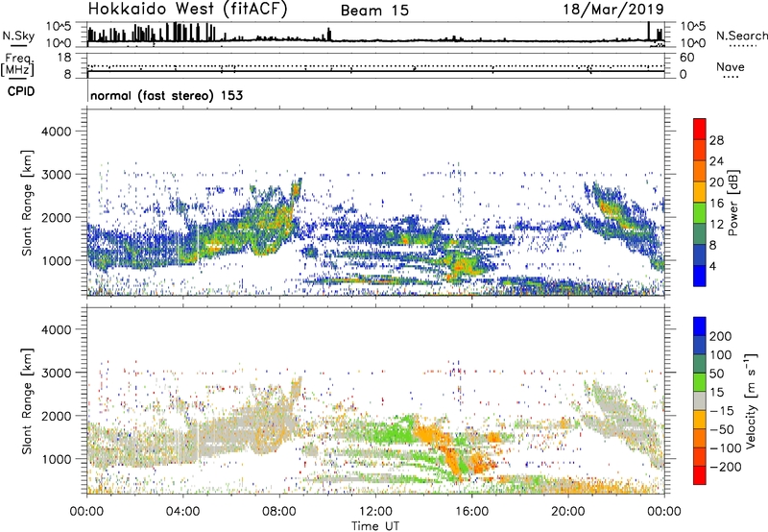This screenshot has height=532, width=768.
Task: Click the "-50" tick on Velocity colorbar
Action: [x=722, y=429]
